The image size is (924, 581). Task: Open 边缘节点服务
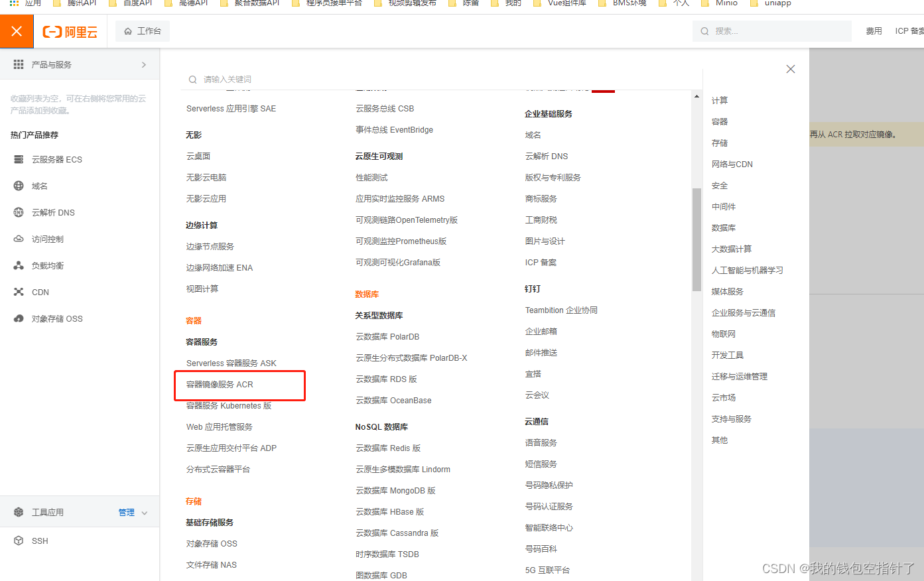point(210,247)
